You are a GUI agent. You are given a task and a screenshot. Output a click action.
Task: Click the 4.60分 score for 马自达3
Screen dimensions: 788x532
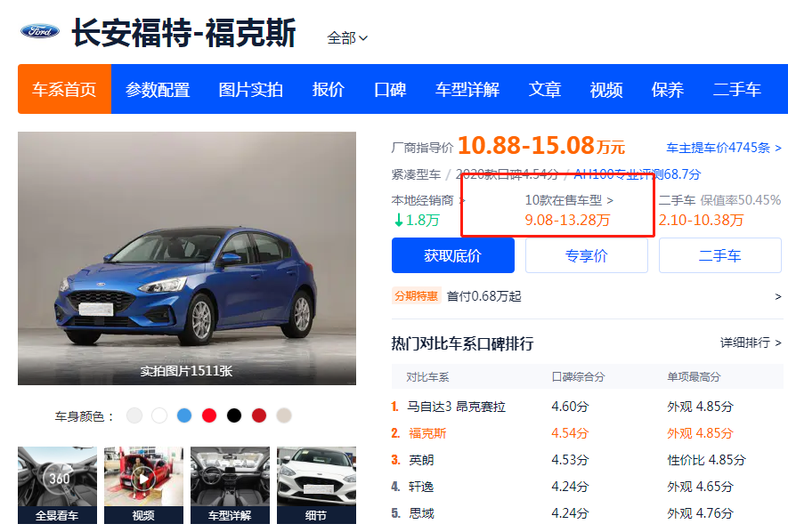coord(570,407)
